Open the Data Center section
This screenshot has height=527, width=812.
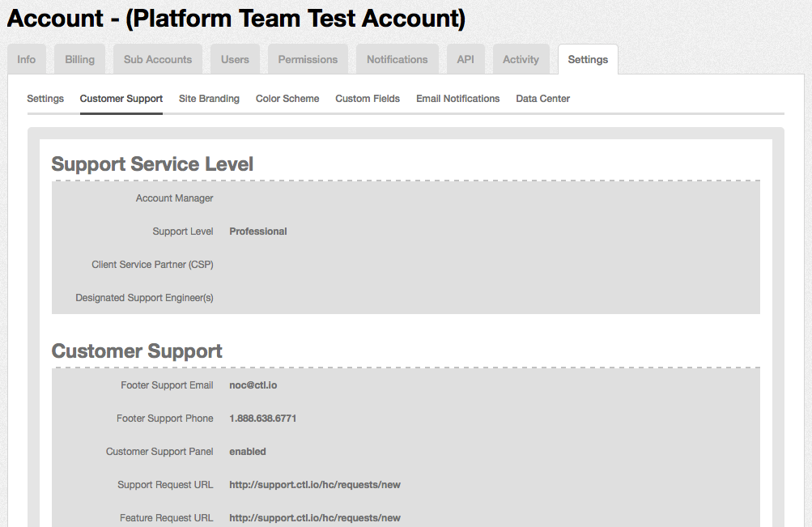coord(542,98)
